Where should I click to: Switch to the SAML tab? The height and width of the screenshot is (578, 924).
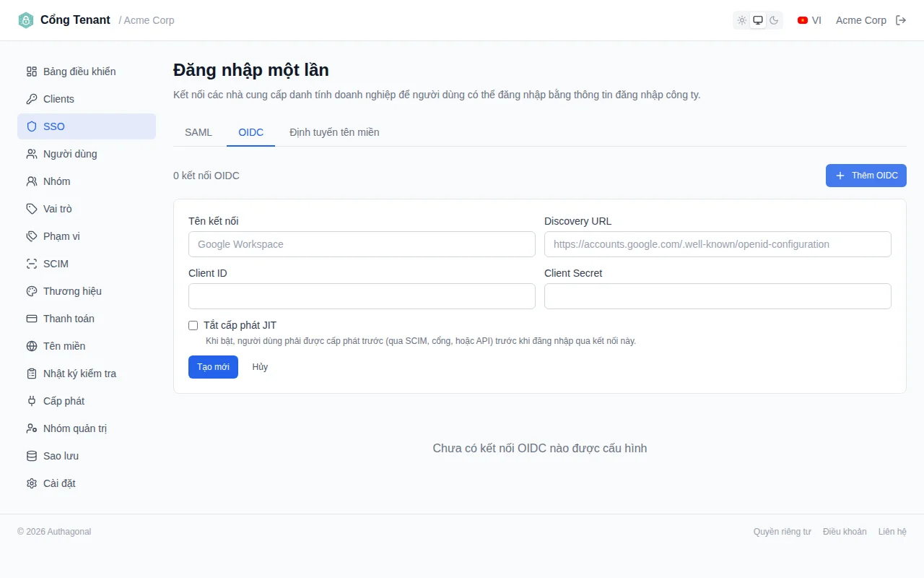(199, 132)
